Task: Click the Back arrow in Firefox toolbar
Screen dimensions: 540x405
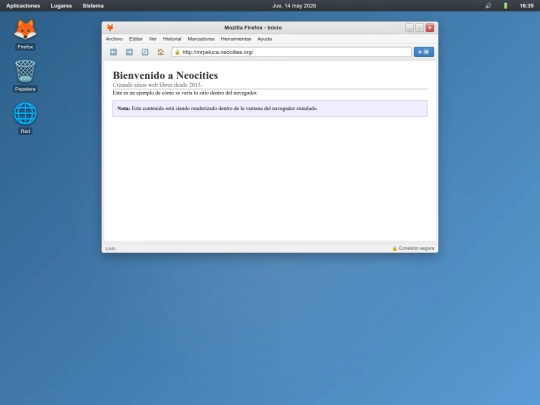Action: 113,52
